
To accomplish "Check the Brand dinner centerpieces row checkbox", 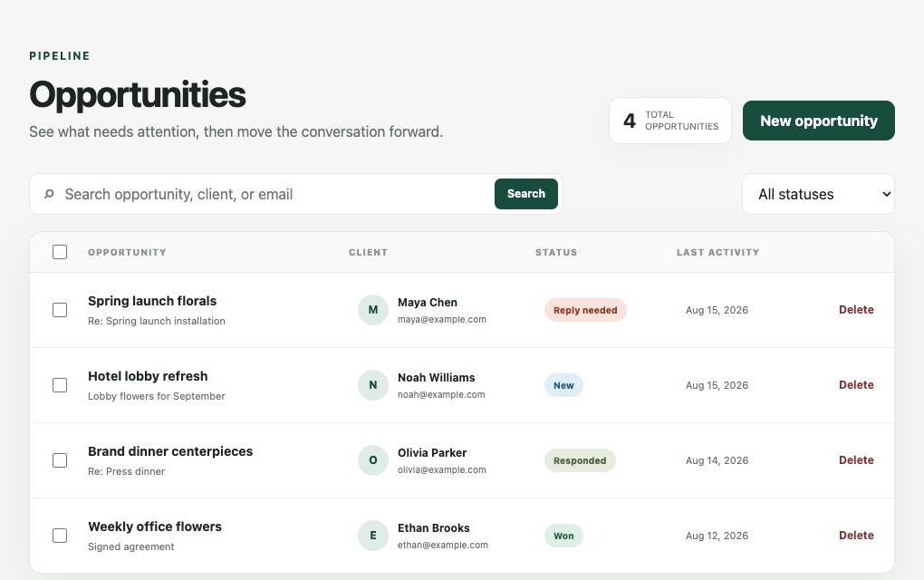I will click(60, 460).
